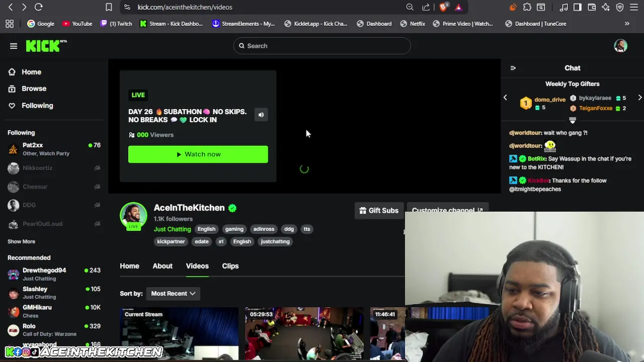Go to Browse in Kick sidebar
The width and height of the screenshot is (644, 362).
pos(27,88)
